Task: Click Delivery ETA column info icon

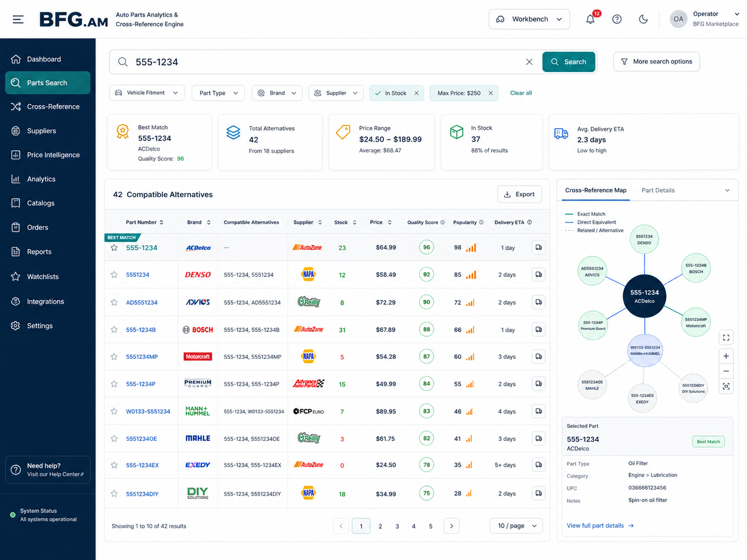Action: (529, 223)
